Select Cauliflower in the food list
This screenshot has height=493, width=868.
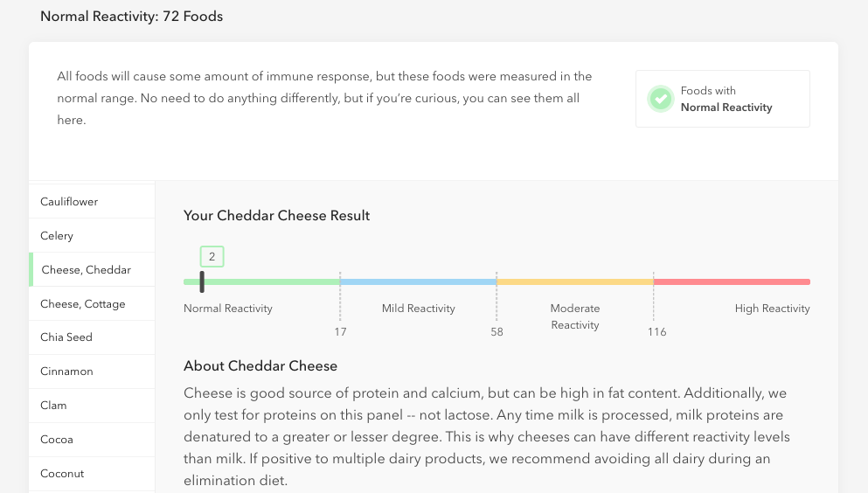[x=92, y=201]
